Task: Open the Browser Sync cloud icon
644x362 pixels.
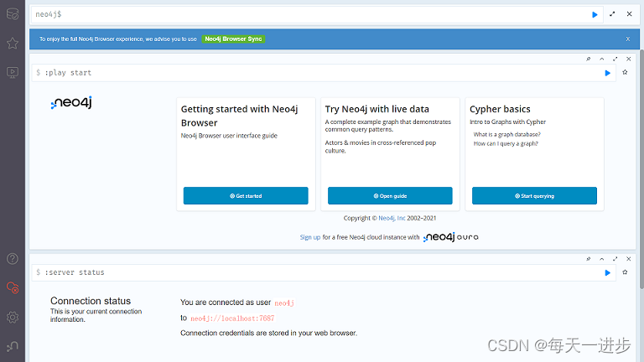Action: point(13,287)
